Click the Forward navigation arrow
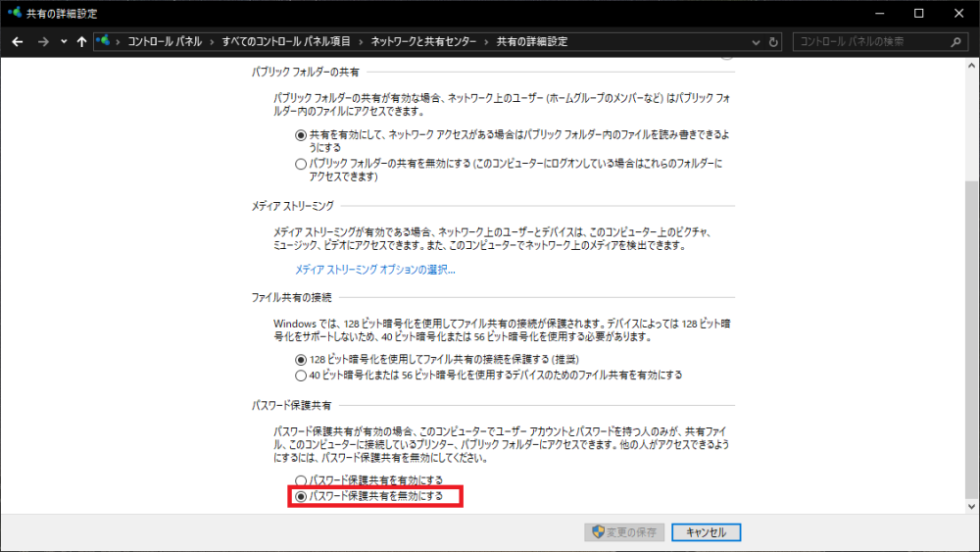The height and width of the screenshot is (552, 980). coord(42,42)
